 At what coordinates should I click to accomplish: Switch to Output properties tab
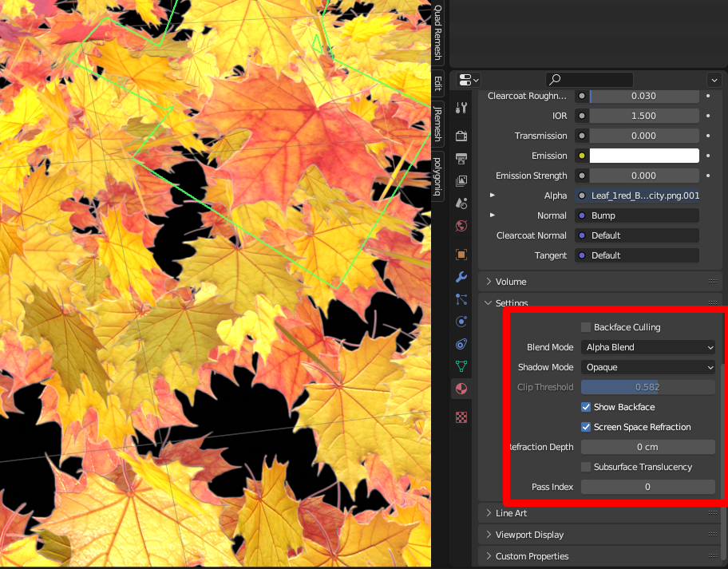click(461, 159)
